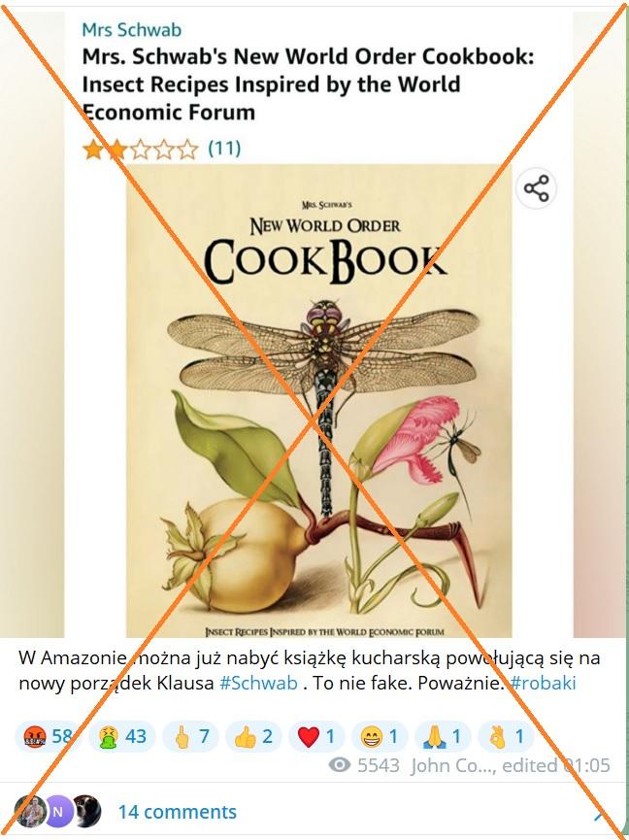Click the folded hands reaction
629x840 pixels.
point(443,737)
